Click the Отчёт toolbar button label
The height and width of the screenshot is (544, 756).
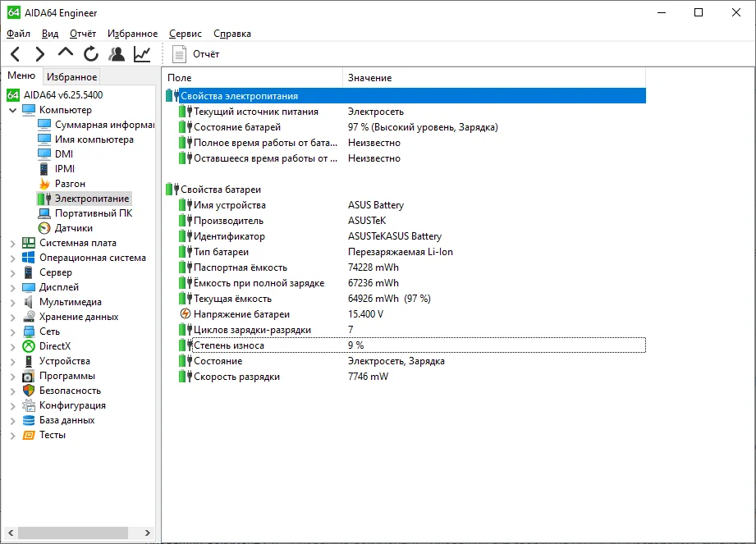(x=206, y=54)
